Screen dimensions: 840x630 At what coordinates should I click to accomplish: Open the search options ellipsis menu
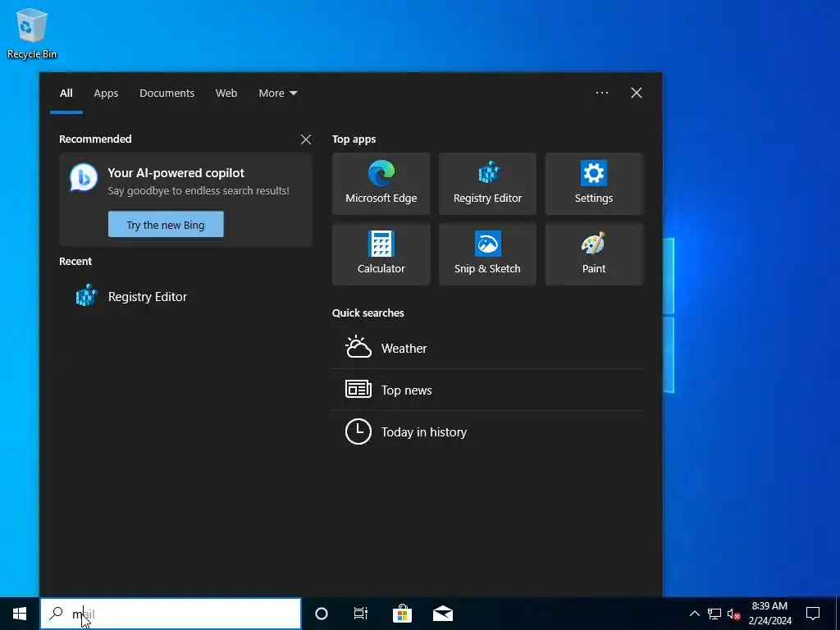[602, 94]
